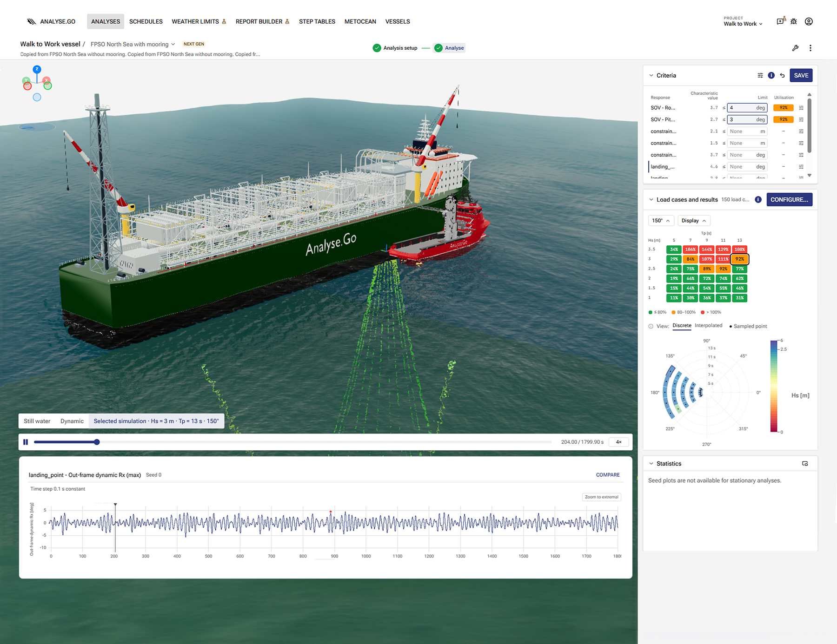
Task: Switch view to Interpolated
Action: tap(708, 325)
